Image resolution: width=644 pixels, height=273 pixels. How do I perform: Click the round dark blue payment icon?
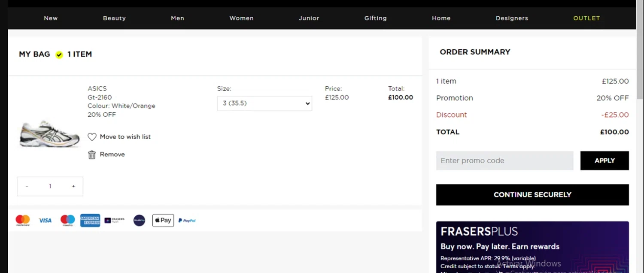(x=139, y=221)
